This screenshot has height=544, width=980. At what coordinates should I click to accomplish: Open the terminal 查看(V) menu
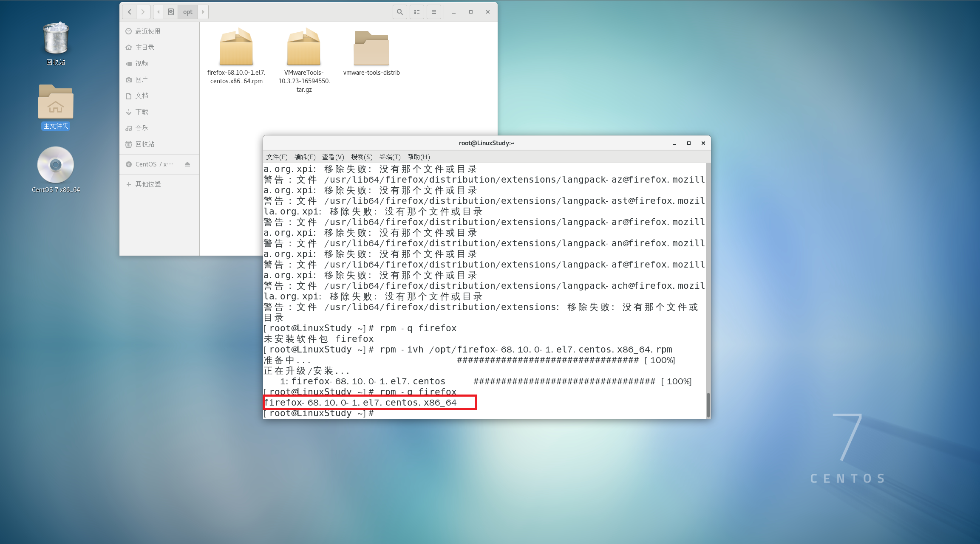coord(333,157)
